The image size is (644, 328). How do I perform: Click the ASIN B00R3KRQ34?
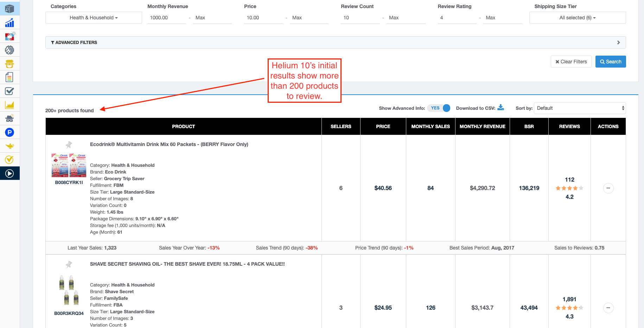pos(69,313)
